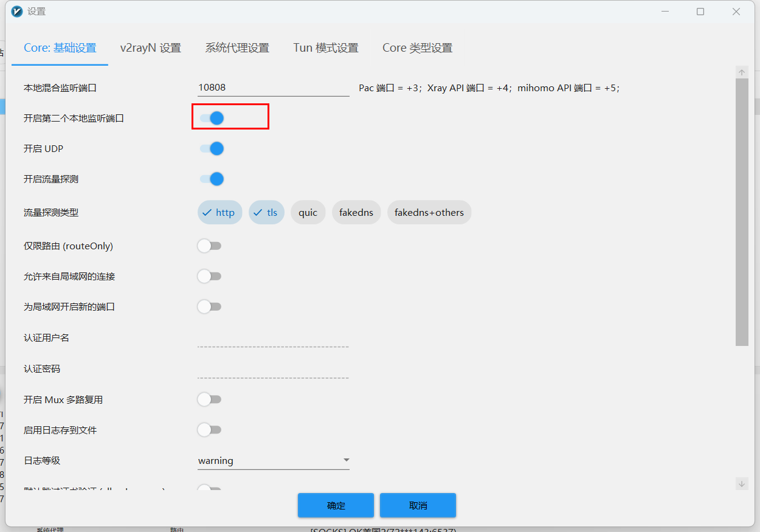Select the fakedns sniffing chip
Viewport: 760px width, 532px height.
pyautogui.click(x=356, y=213)
